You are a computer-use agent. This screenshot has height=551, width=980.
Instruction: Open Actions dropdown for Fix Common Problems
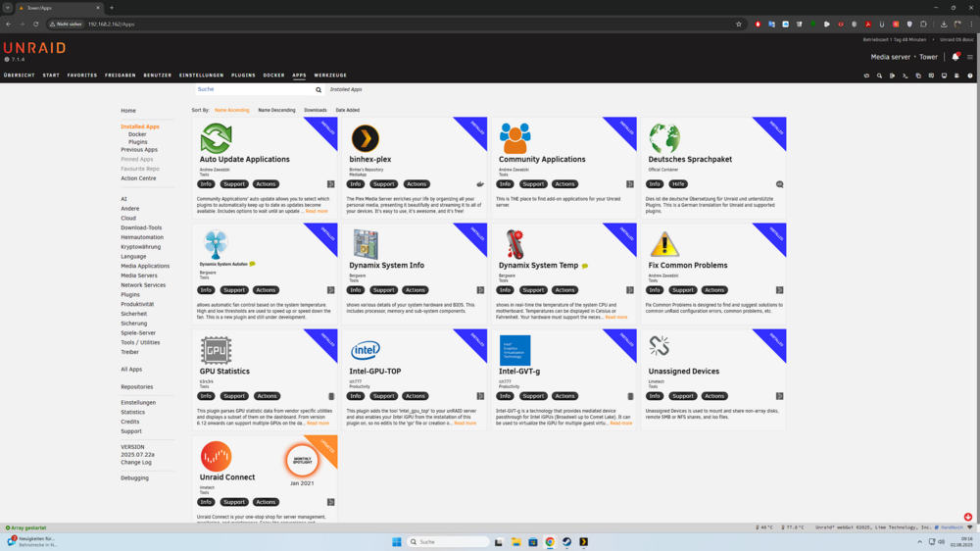point(714,290)
